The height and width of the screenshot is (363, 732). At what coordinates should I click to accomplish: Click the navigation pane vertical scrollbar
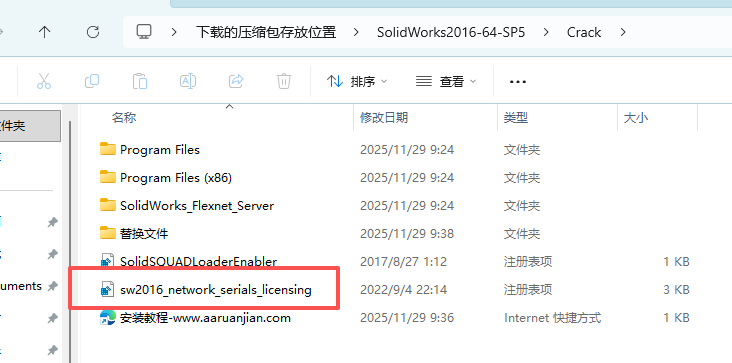(70, 242)
